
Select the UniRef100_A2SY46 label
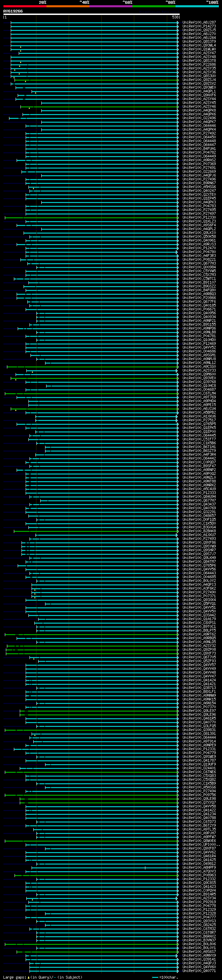(199, 106)
